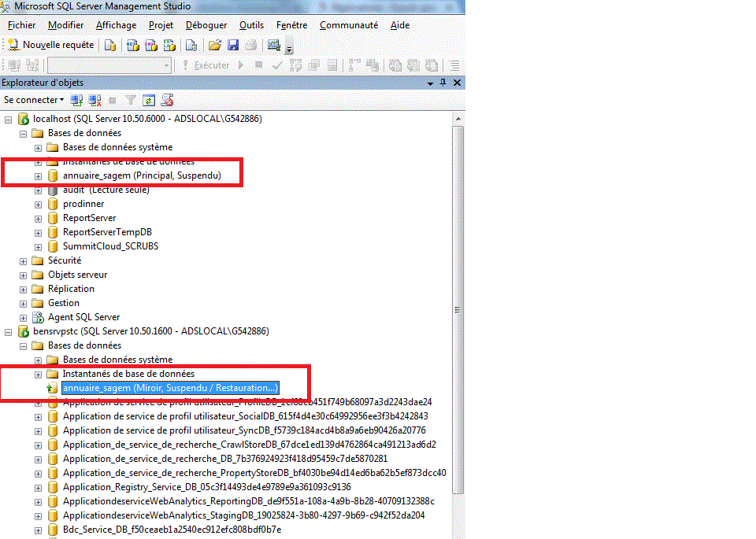The width and height of the screenshot is (756, 539).
Task: Open a new SQL Server Compact query
Action: pos(191,46)
